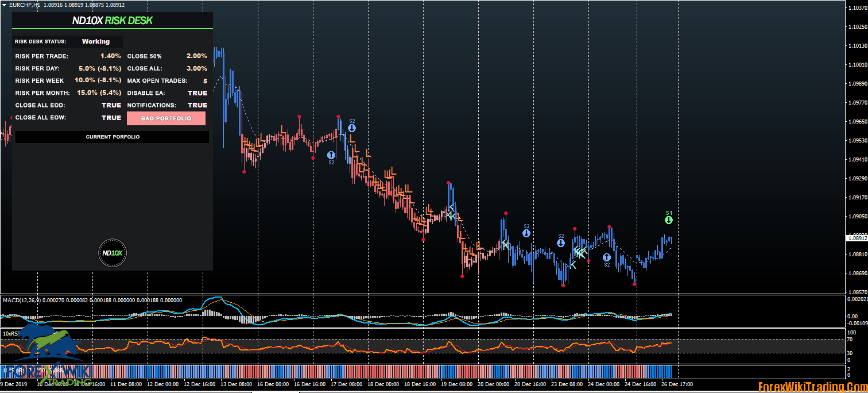Click the 1.08690 price scale label
This screenshot has height=393, width=868.
pos(857,273)
